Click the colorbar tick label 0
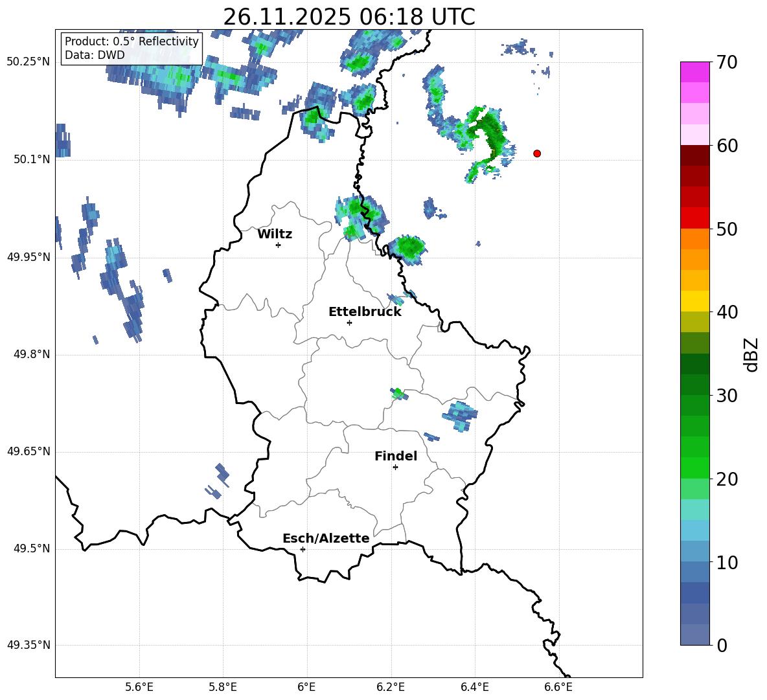The image size is (767, 700). point(722,646)
